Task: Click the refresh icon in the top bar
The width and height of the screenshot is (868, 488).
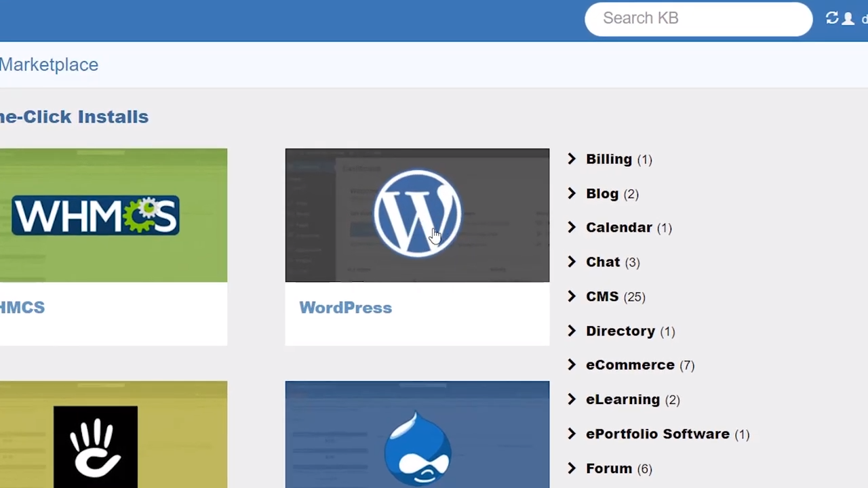Action: (x=832, y=18)
